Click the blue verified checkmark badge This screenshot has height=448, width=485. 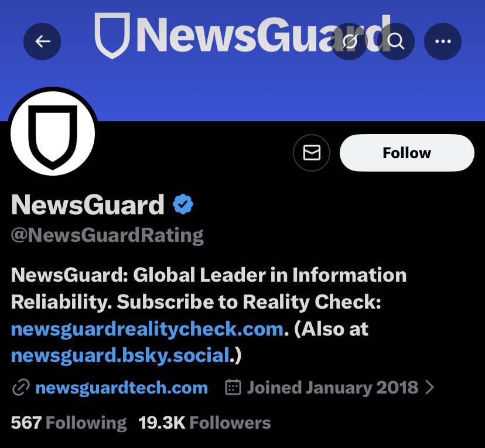tap(183, 204)
